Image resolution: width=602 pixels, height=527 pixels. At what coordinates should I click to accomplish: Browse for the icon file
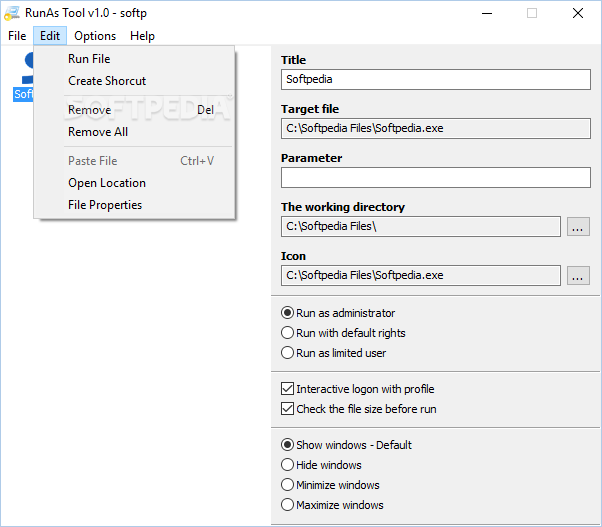(578, 276)
